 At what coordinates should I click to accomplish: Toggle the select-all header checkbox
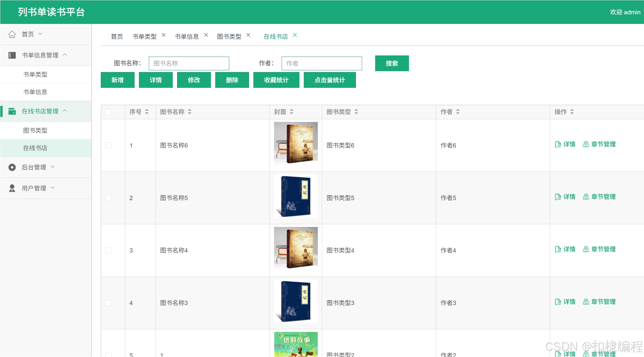point(109,112)
